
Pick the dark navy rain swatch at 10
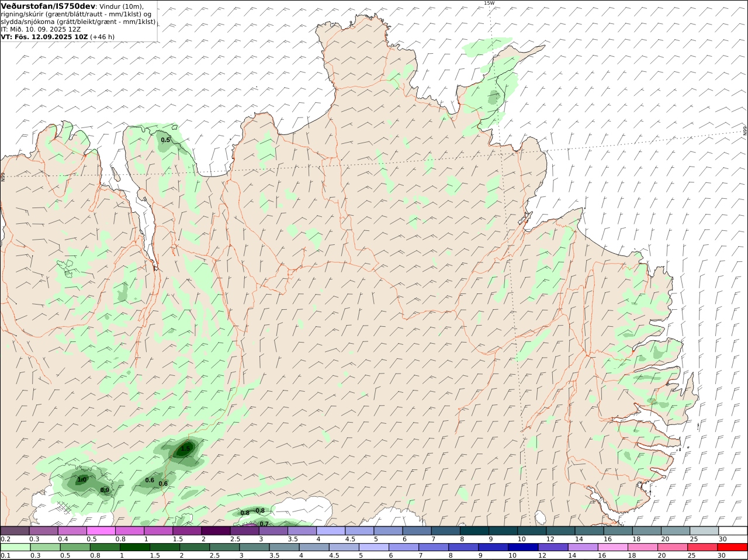click(x=523, y=547)
